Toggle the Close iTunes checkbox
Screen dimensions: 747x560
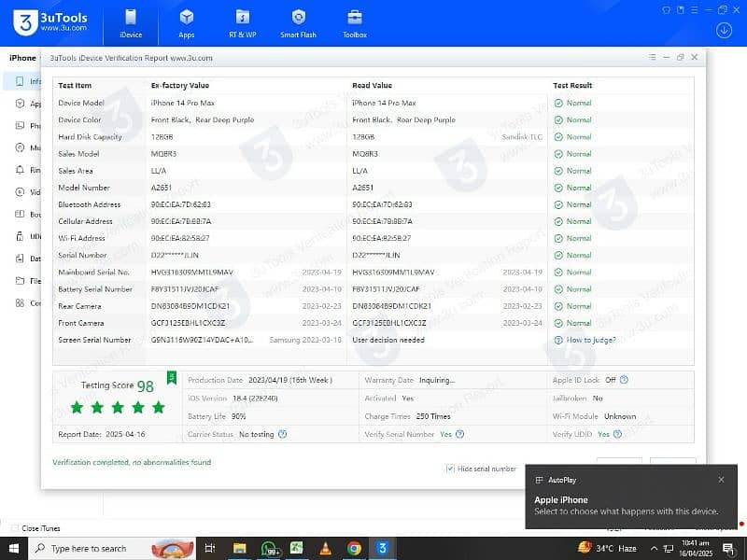tap(15, 528)
